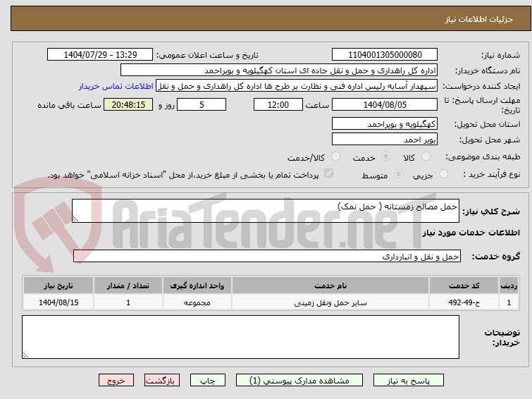Open the buyer contact info link
Screen dimensions: 532x399
[x=116, y=86]
